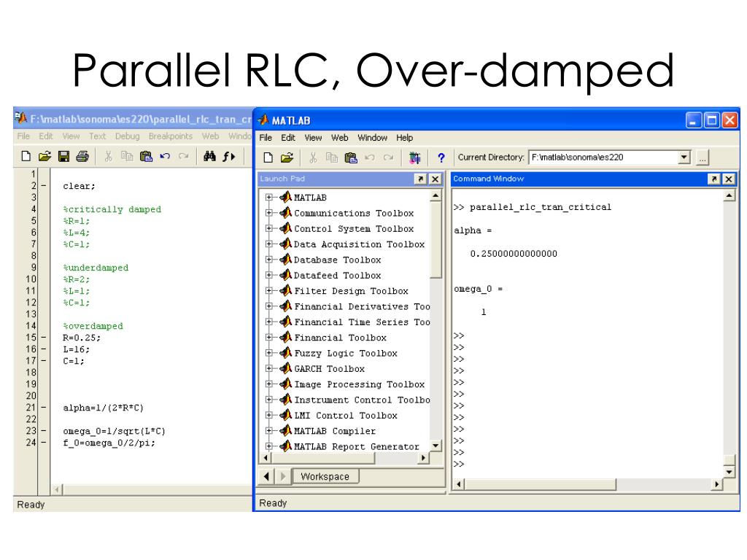The width and height of the screenshot is (747, 560).
Task: Select GARCH Toolbox in Launch Pad
Action: coord(329,368)
